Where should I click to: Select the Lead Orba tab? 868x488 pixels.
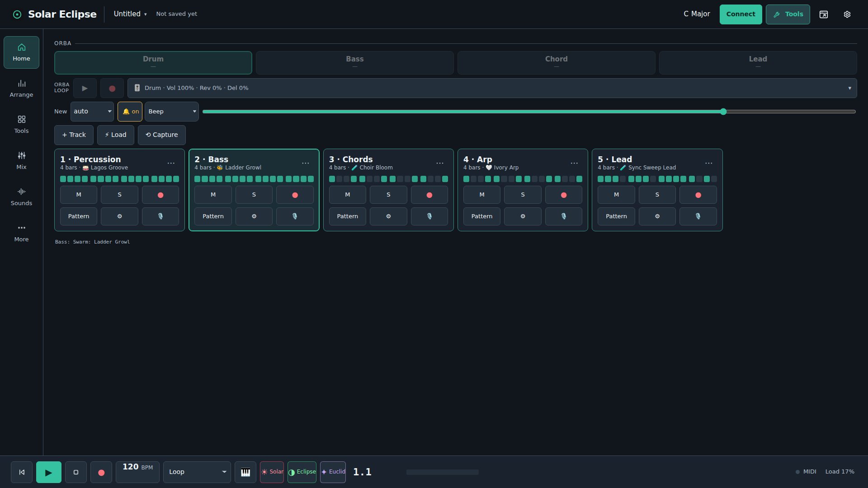click(758, 63)
